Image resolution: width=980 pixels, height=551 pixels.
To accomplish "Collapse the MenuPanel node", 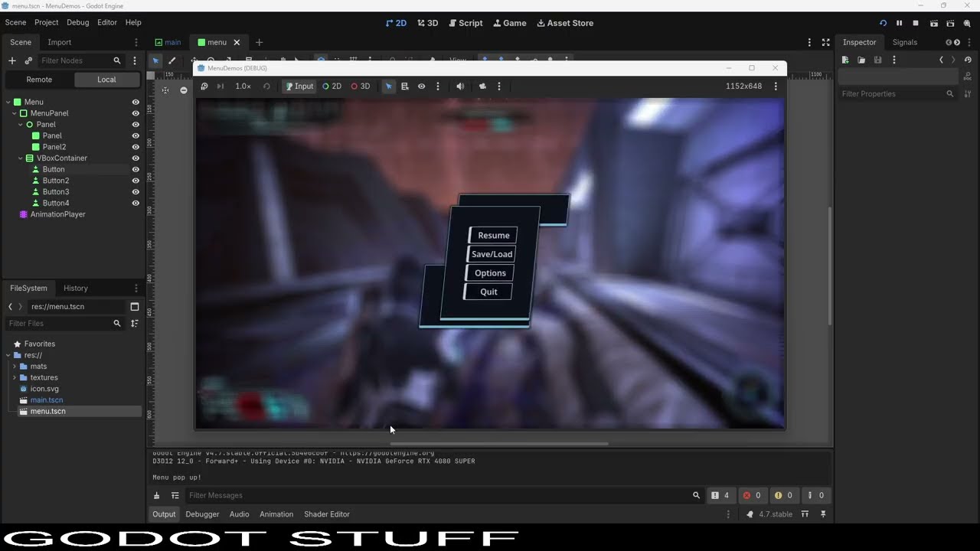I will pyautogui.click(x=15, y=113).
